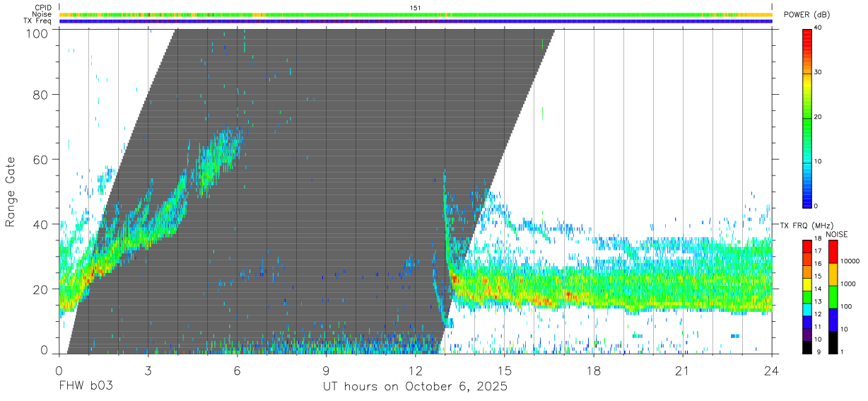The image size is (868, 401).
Task: Click the blue TX Freq indicator strip
Action: click(x=416, y=21)
